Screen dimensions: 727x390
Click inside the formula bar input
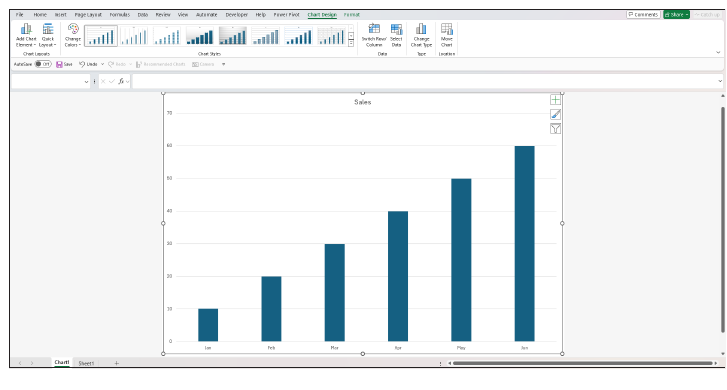[424, 81]
